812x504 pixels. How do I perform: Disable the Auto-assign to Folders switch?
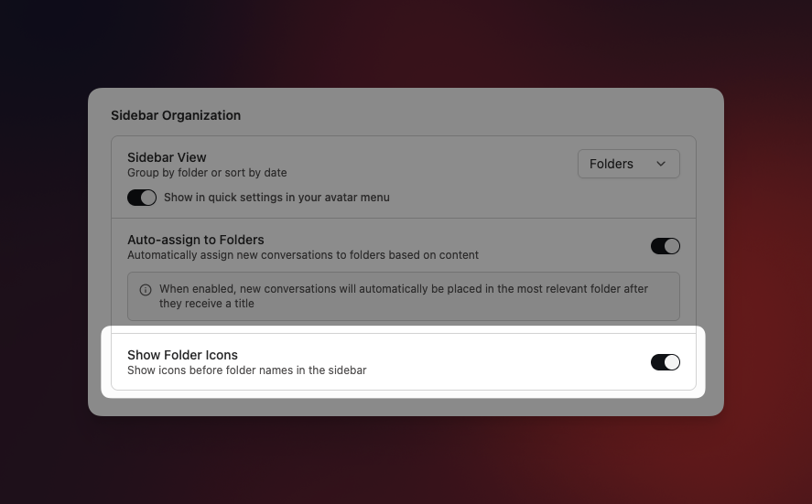(665, 246)
